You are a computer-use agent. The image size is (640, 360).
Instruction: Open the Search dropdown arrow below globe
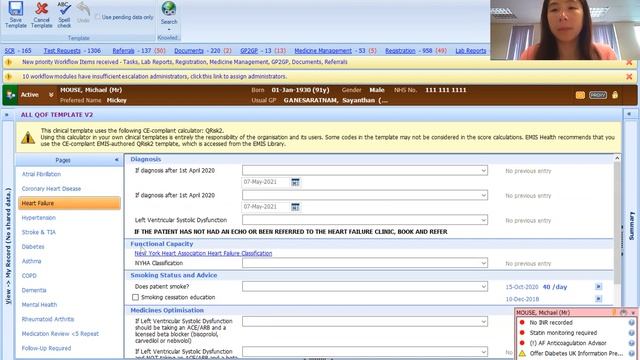(x=169, y=29)
